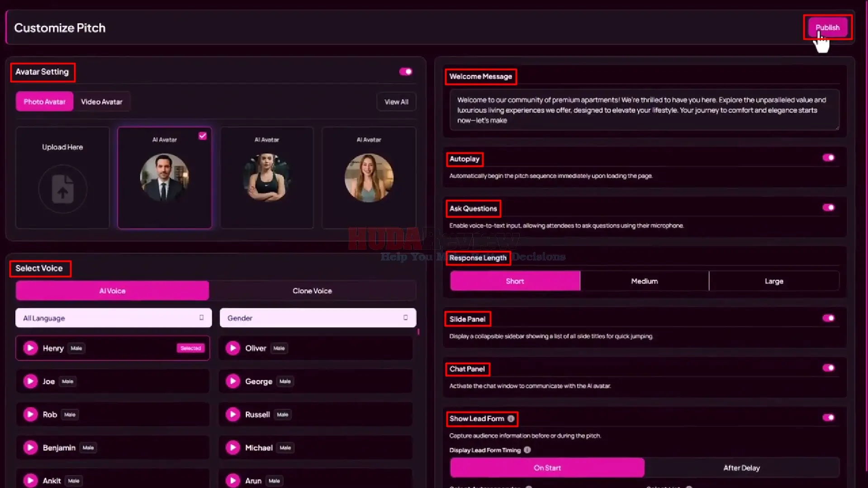868x488 pixels.
Task: Click View All avatars
Action: [x=396, y=102]
